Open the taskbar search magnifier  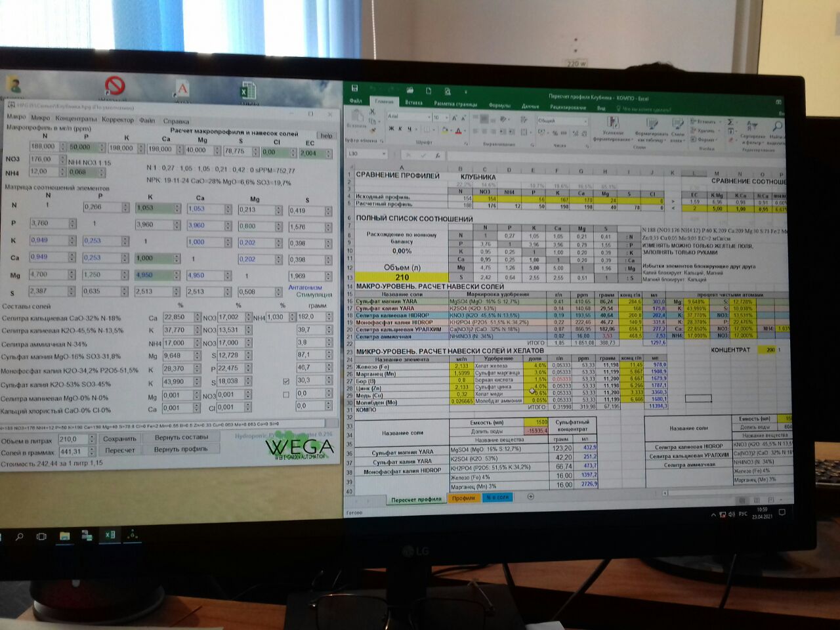coord(19,536)
